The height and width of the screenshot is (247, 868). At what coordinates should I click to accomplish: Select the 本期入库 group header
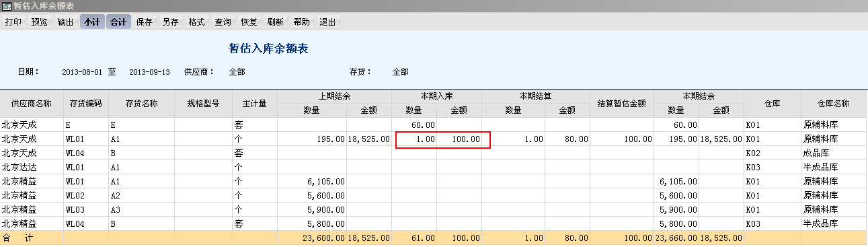(436, 96)
